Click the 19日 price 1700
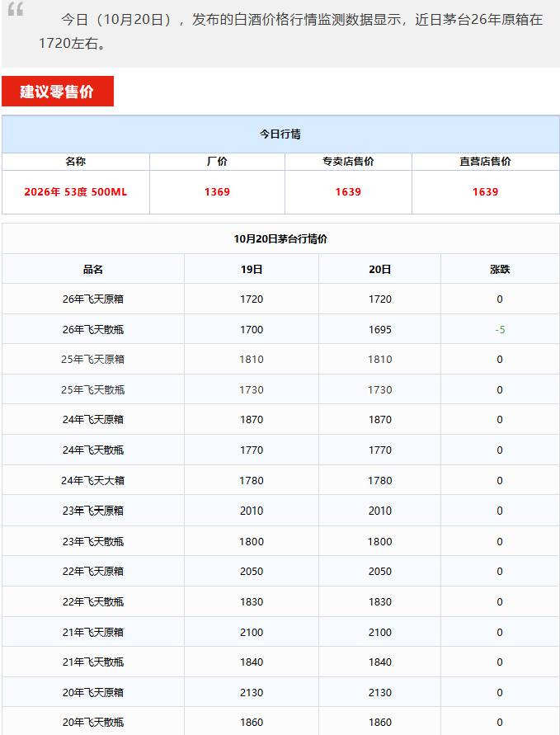Screen dimensions: 560x735 pyautogui.click(x=252, y=329)
